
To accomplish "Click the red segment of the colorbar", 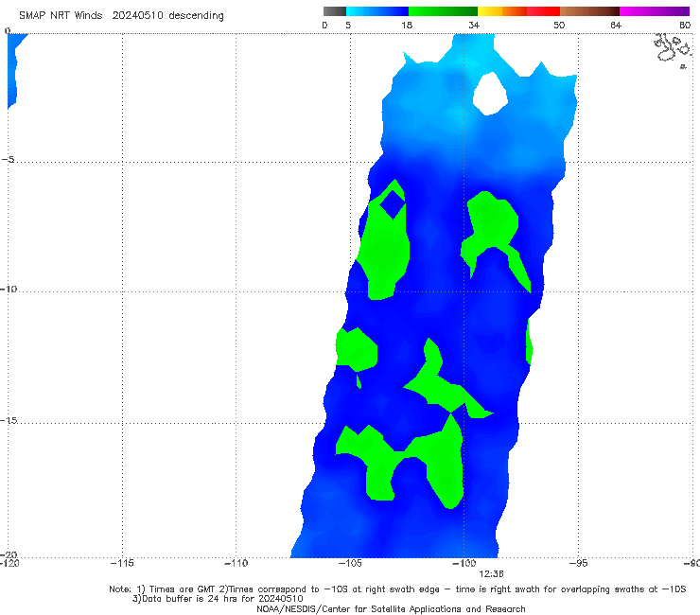I will tap(543, 11).
